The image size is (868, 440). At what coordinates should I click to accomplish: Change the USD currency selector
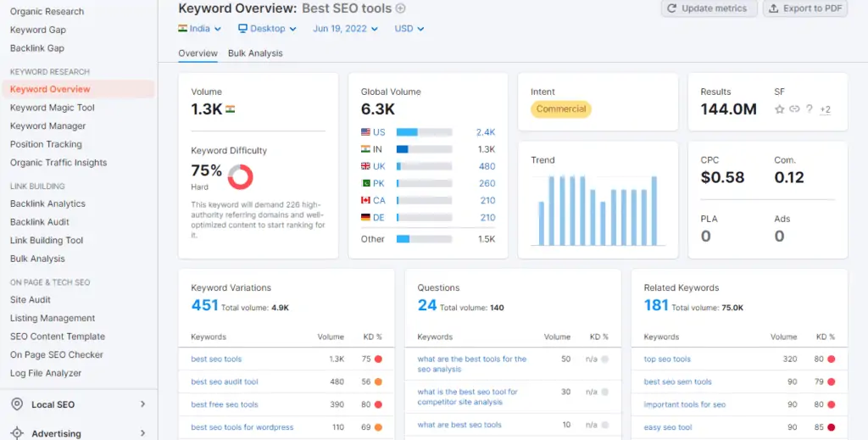point(409,28)
